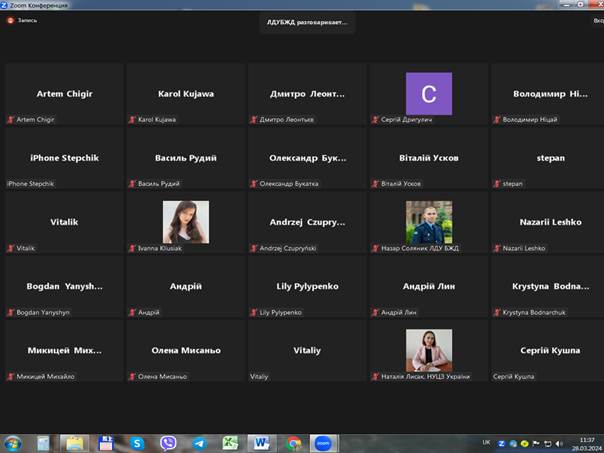Open Viber from the taskbar

click(x=168, y=443)
